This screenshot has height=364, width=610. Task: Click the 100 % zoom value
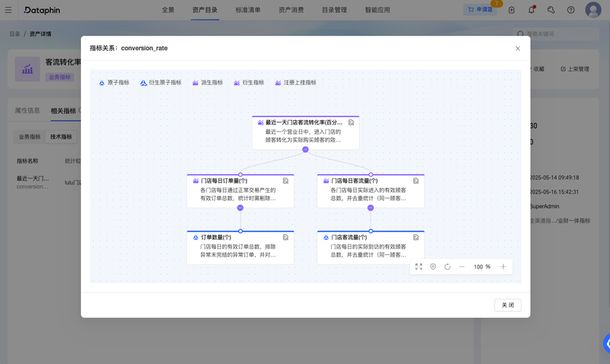point(482,267)
